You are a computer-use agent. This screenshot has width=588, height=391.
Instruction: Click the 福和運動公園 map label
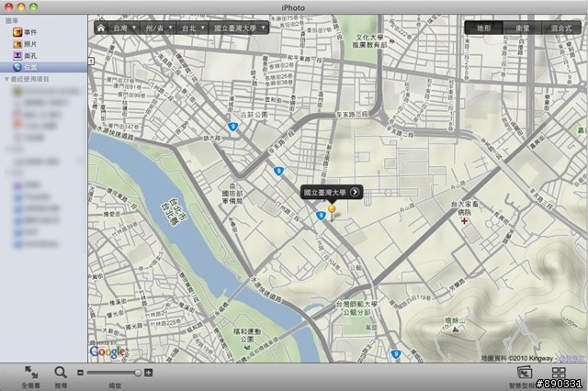point(247,335)
